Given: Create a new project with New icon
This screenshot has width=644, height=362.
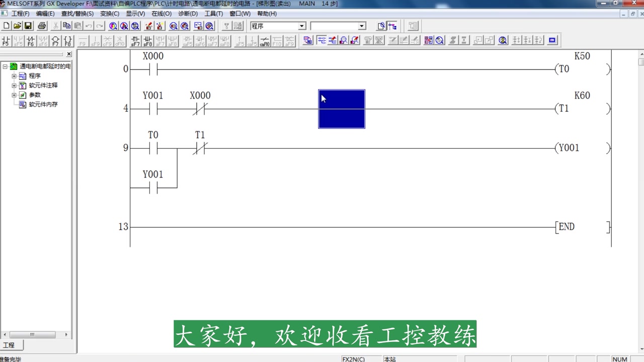Looking at the screenshot, I should [6, 26].
